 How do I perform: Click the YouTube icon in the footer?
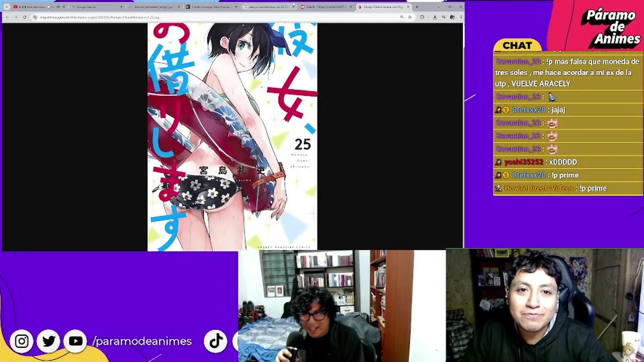pyautogui.click(x=75, y=341)
